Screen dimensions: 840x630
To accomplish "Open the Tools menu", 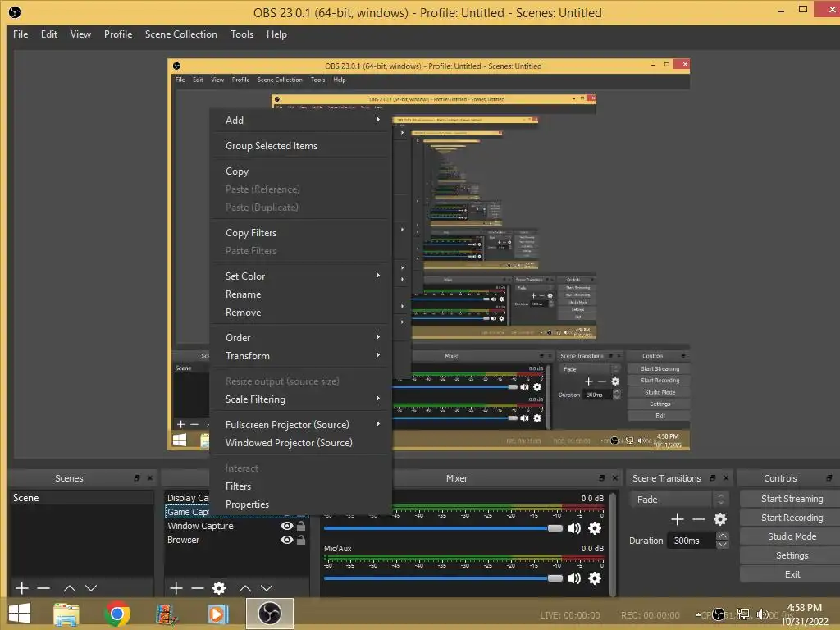I will 242,34.
